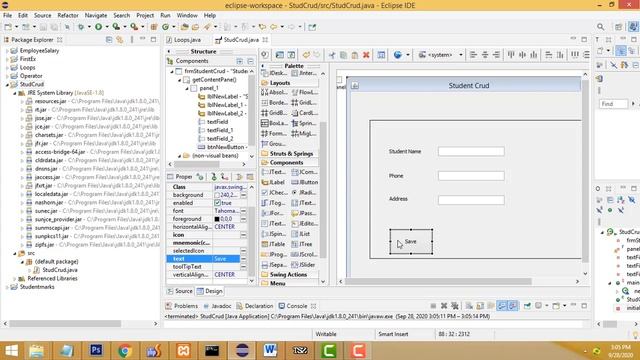Click the black foreground color swatch
This screenshot has height=360, width=640.
(x=217, y=219)
